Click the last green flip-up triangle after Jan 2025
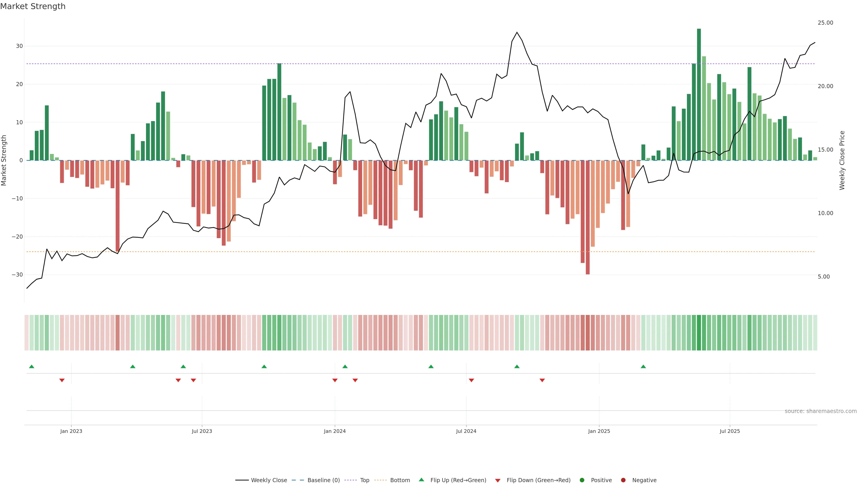868x488 pixels. (643, 366)
